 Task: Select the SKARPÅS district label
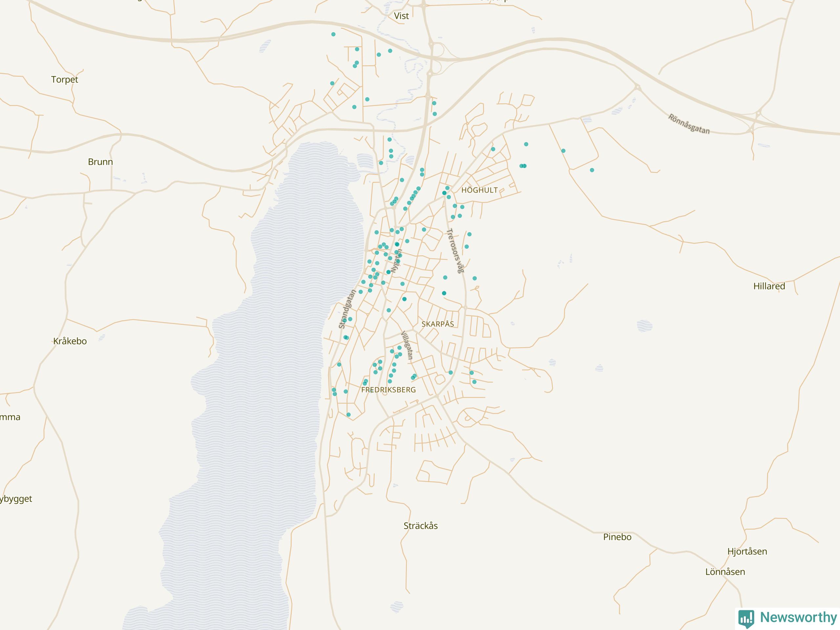pyautogui.click(x=437, y=324)
